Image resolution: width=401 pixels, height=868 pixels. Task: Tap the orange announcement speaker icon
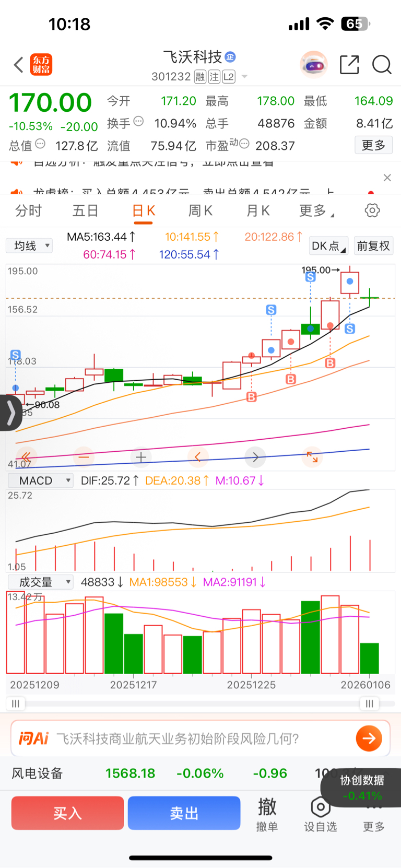click(17, 193)
